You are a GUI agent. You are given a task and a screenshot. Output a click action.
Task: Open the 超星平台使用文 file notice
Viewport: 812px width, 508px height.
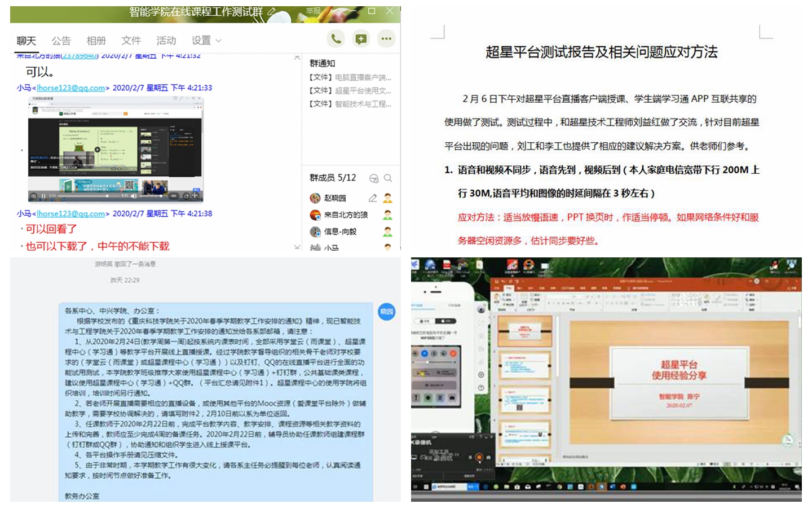click(x=350, y=90)
